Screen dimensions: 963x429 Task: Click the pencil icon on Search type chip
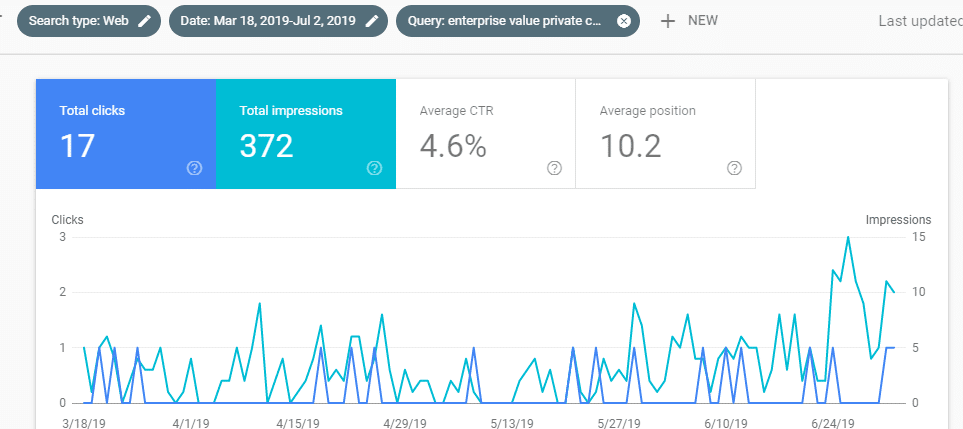pyautogui.click(x=145, y=21)
